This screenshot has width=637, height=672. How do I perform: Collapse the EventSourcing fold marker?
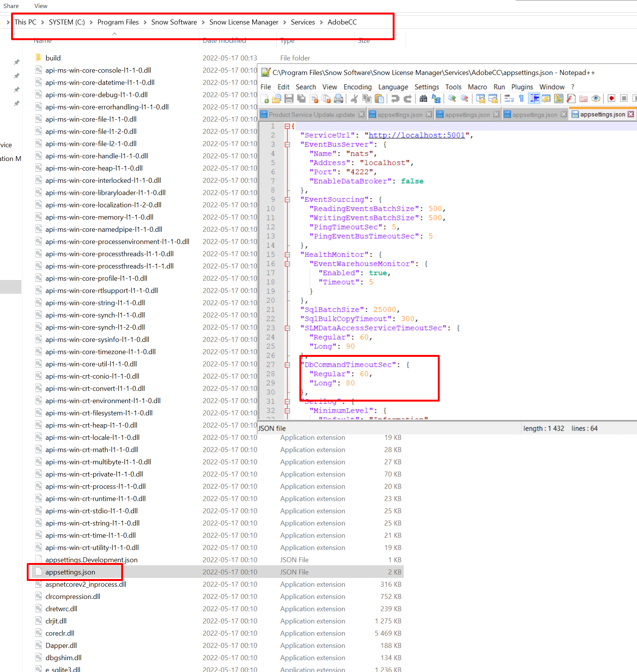287,200
